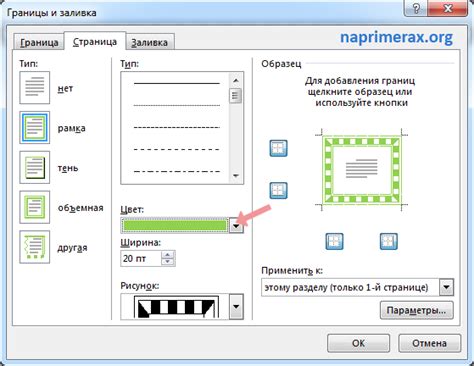
Task: Switch to the Граница tab
Action: pos(39,42)
